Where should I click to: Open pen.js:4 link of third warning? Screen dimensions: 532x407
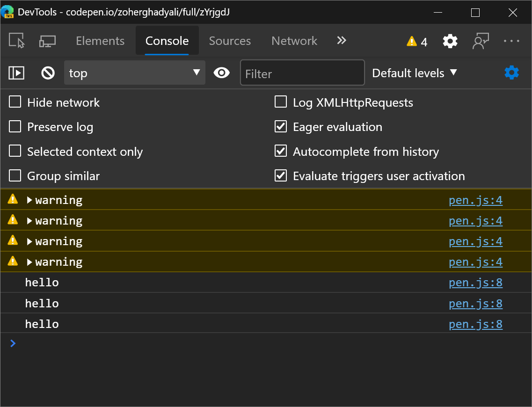[x=476, y=241]
